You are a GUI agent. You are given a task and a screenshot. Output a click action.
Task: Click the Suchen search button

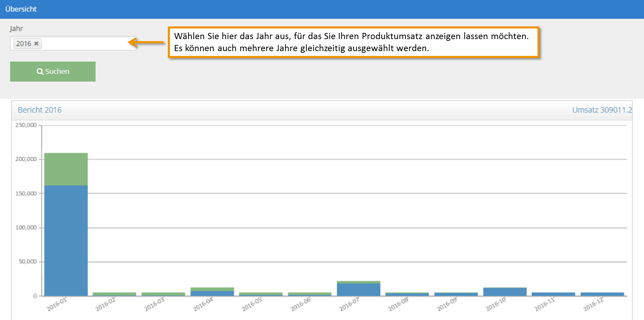[x=53, y=71]
